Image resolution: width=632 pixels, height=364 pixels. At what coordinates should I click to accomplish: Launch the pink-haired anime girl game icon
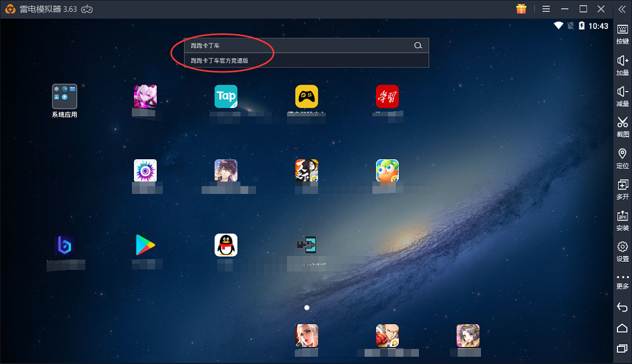point(145,96)
